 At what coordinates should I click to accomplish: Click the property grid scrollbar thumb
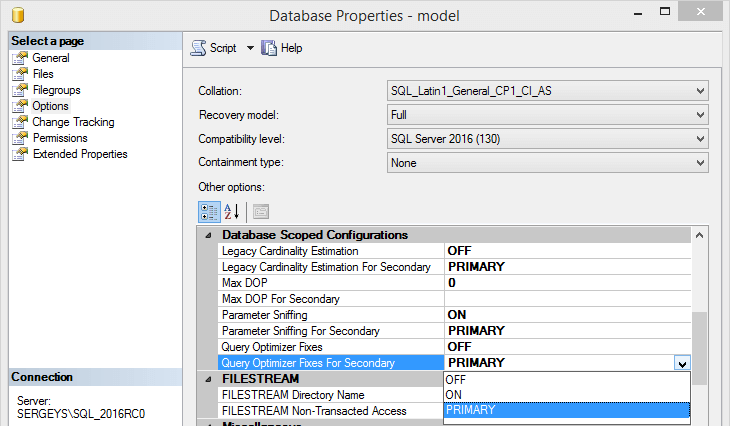(x=699, y=348)
